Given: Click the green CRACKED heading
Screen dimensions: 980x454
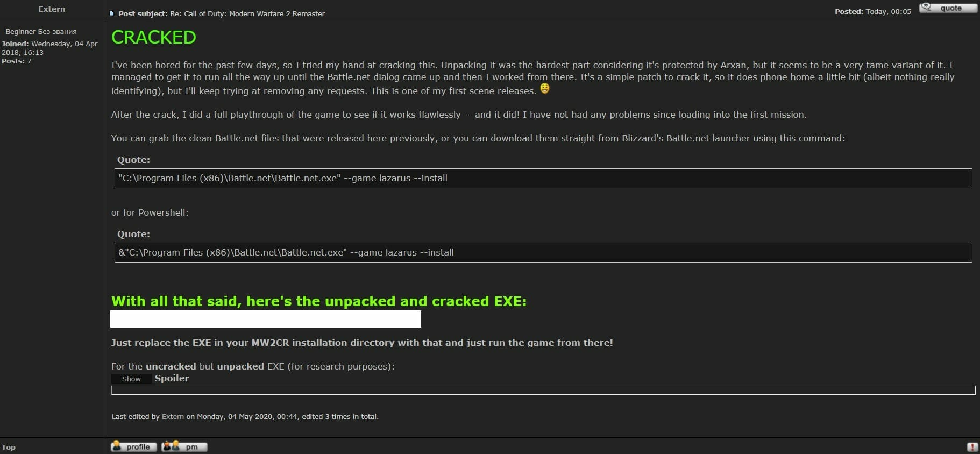Looking at the screenshot, I should (x=154, y=38).
